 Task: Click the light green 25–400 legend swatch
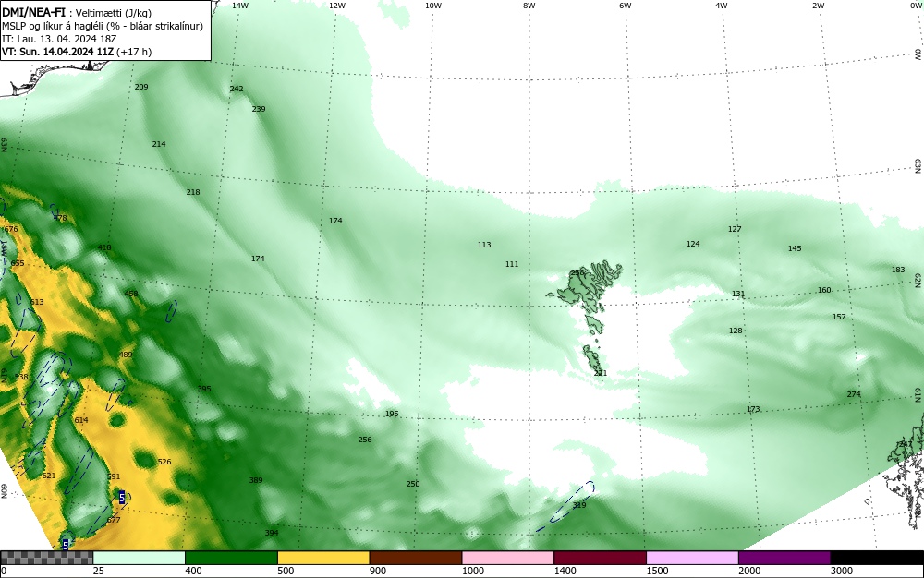click(x=140, y=558)
